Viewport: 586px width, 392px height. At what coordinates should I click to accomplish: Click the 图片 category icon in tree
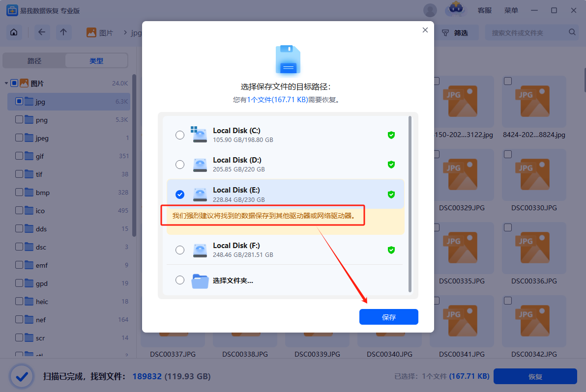(24, 83)
